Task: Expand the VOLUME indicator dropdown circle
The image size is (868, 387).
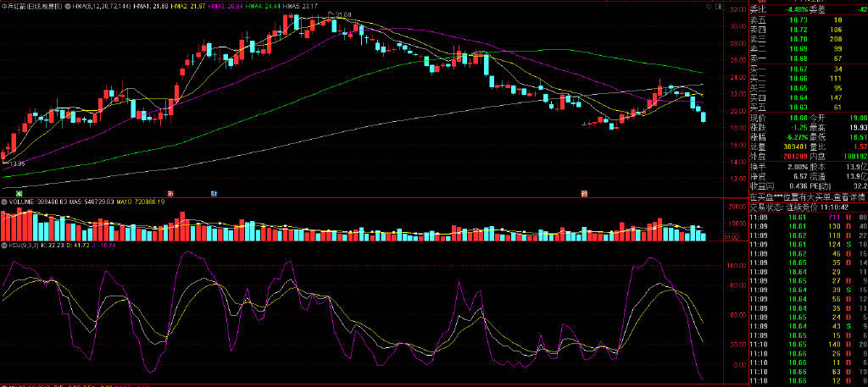Action: [x=4, y=202]
